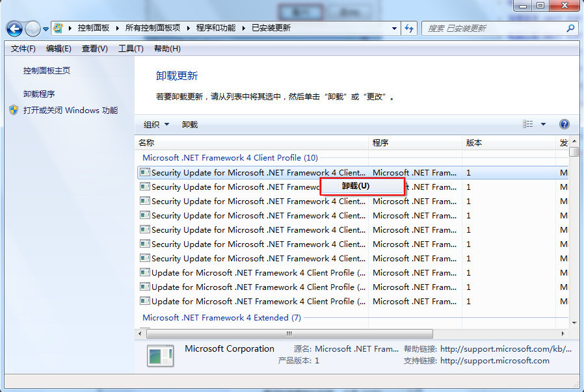Open 帮助链接 http://support.microsoft.com/kb/... link
The image size is (584, 392).
[506, 349]
